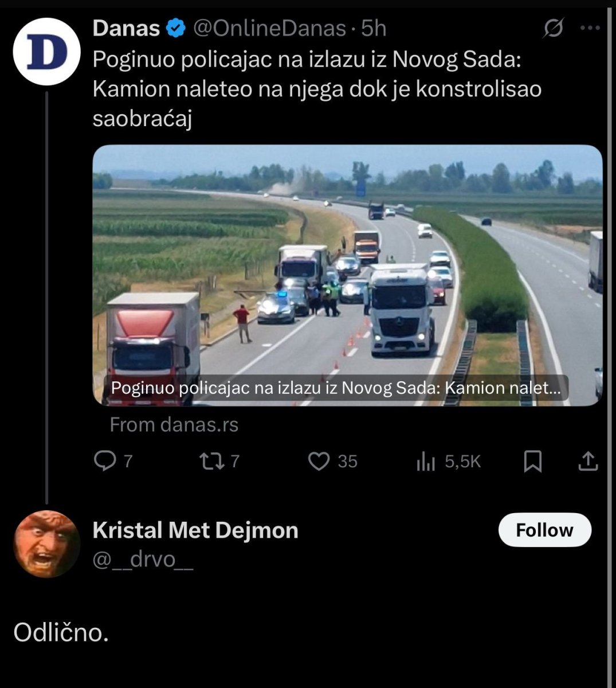Open the highway accident article image
The image size is (616, 688).
pyautogui.click(x=347, y=275)
